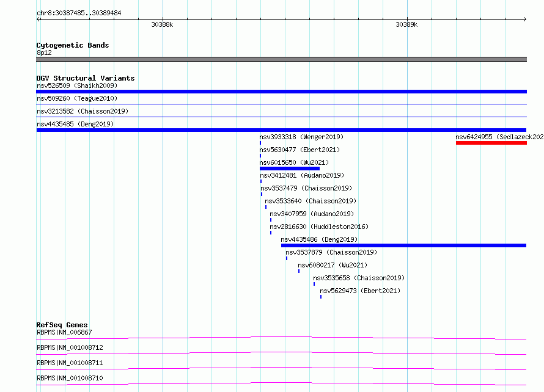The height and width of the screenshot is (392, 544).
Task: Click the 30389k ruler position label
Action: [406, 24]
